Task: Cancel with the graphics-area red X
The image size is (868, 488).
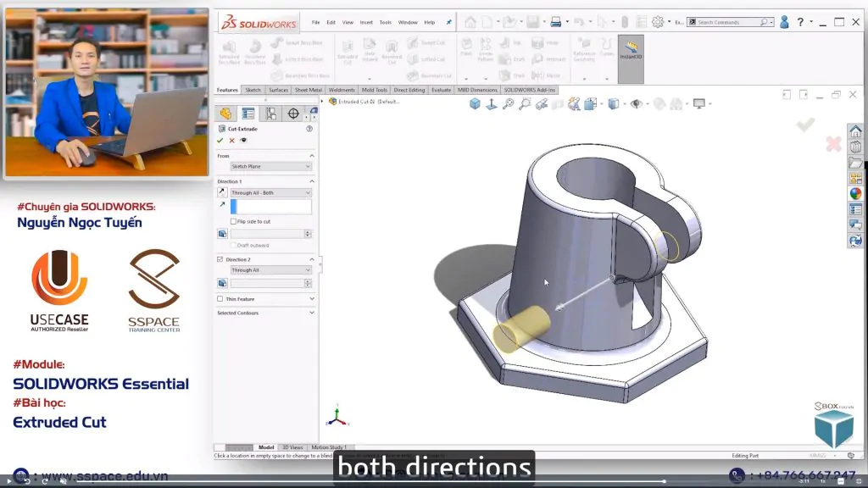Action: click(x=833, y=144)
